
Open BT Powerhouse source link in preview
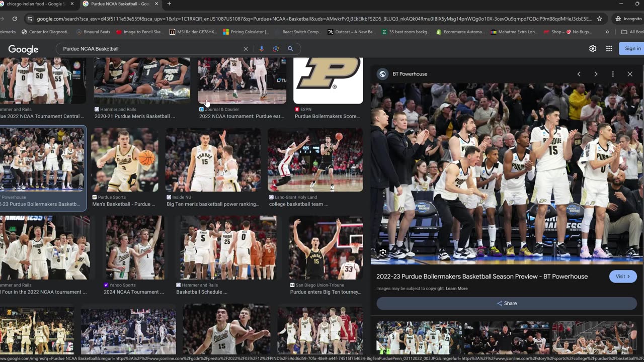[410, 74]
